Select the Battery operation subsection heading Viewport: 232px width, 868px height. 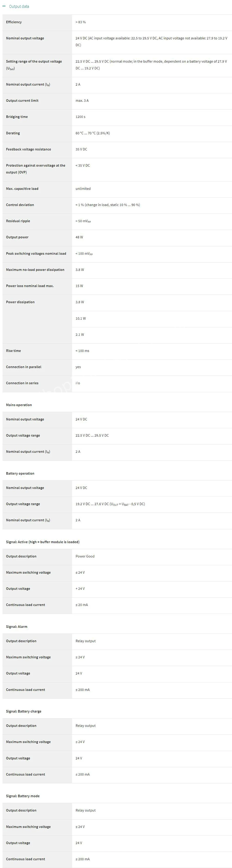point(20,473)
